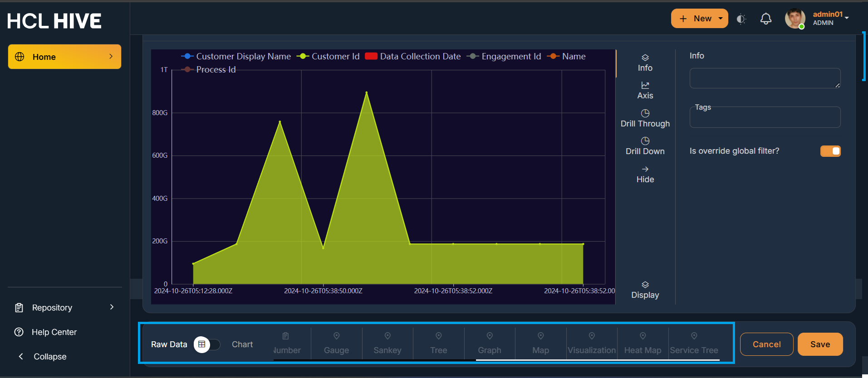This screenshot has height=378, width=868.
Task: Select the Heat Map tab
Action: (642, 344)
